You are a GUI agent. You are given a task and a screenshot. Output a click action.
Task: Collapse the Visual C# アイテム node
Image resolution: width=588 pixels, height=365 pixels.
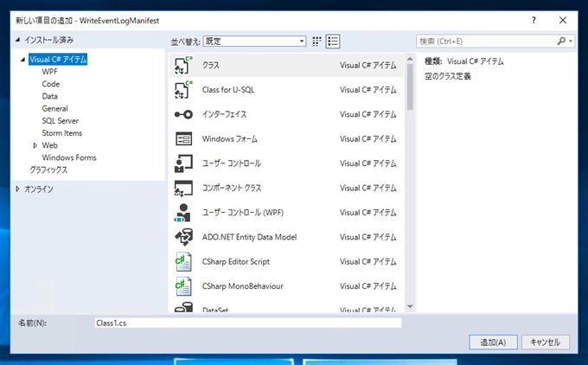pyautogui.click(x=22, y=60)
